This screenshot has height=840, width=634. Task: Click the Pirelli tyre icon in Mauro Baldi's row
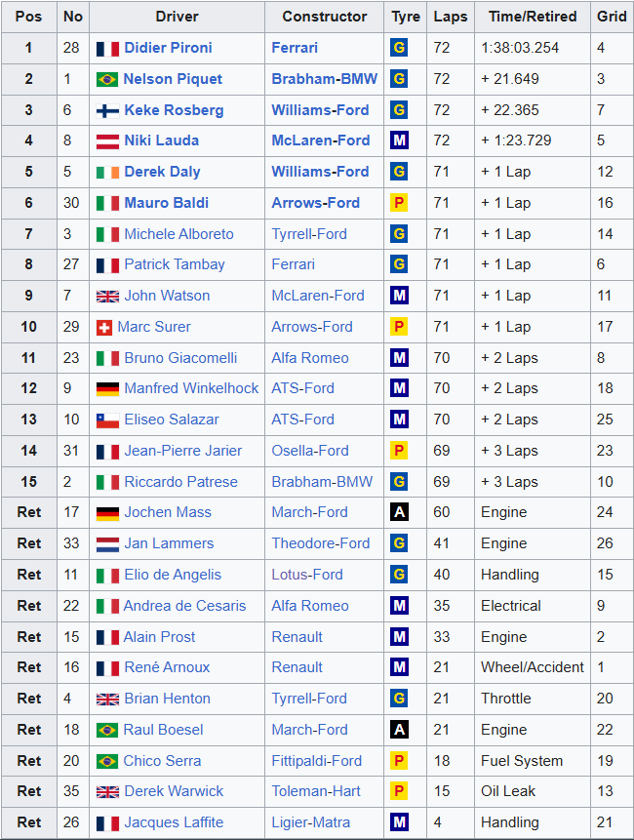[399, 203]
